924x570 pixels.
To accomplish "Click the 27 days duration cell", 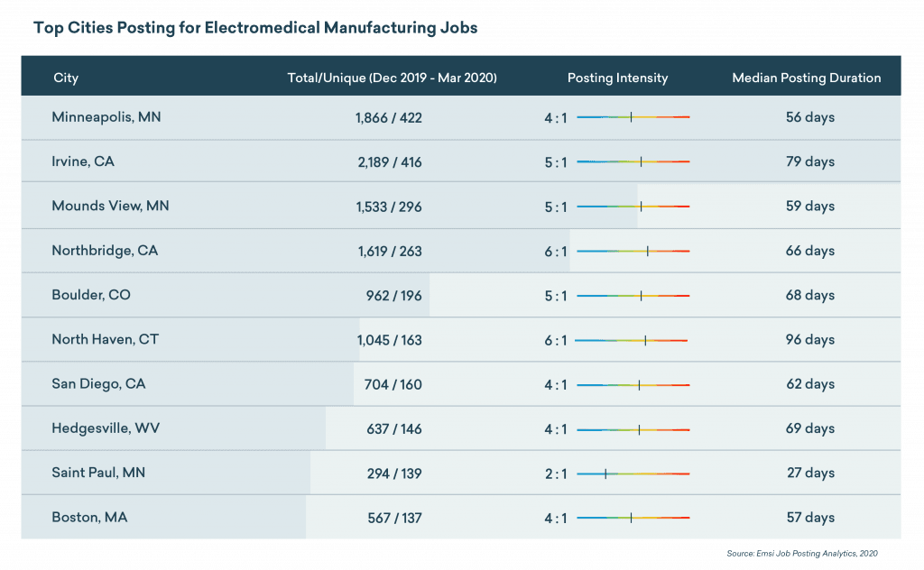I will [x=809, y=473].
